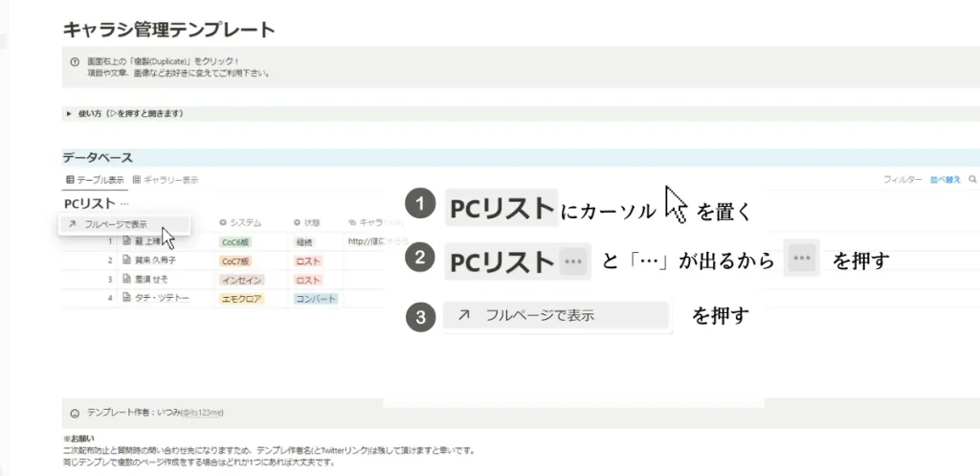Click the page icon in row 1
This screenshot has height=476, width=980.
[127, 240]
